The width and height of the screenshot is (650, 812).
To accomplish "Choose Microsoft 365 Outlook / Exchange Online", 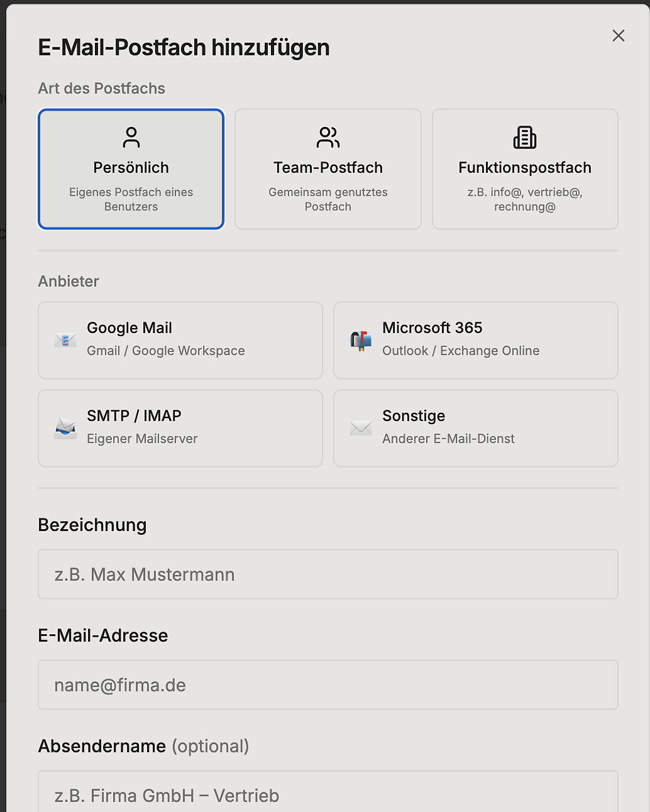I will [475, 340].
